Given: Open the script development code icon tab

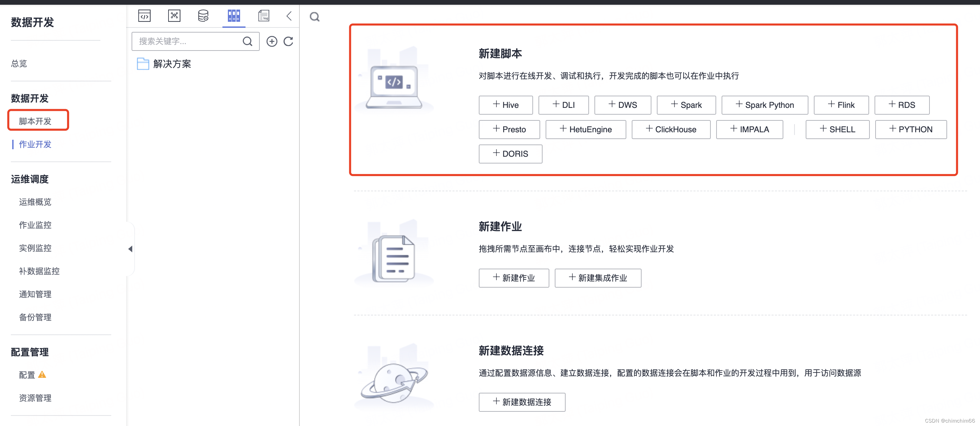Looking at the screenshot, I should click(144, 16).
